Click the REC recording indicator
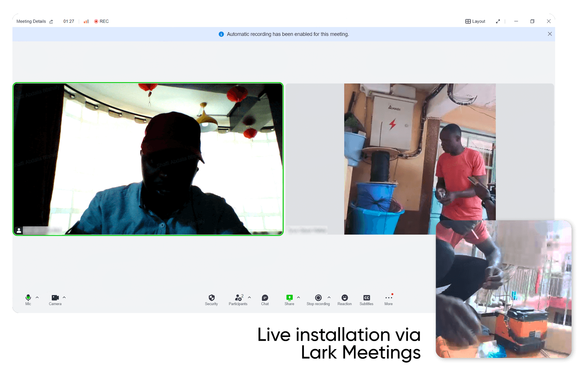Viewport: 588px width, 378px height. (x=101, y=21)
